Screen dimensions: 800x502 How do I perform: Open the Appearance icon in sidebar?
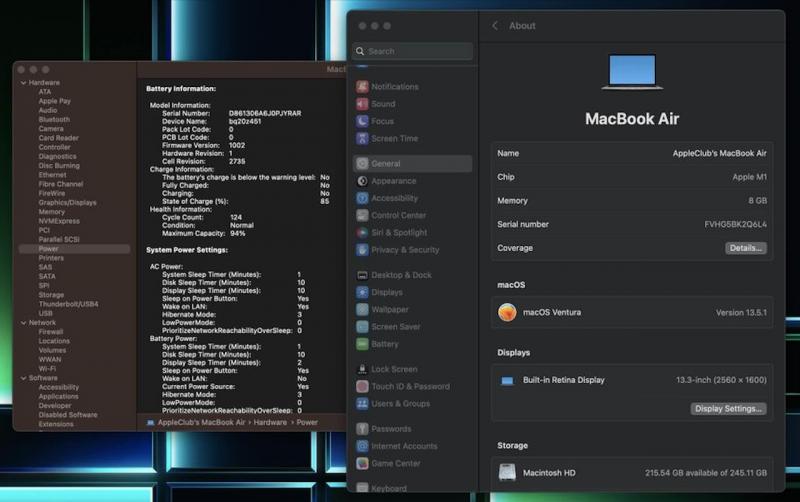click(x=362, y=181)
